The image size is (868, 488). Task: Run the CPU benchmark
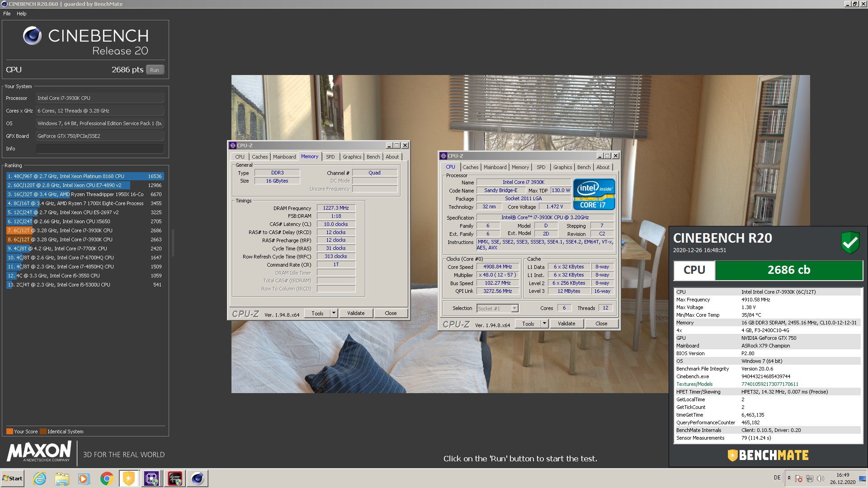(x=155, y=70)
